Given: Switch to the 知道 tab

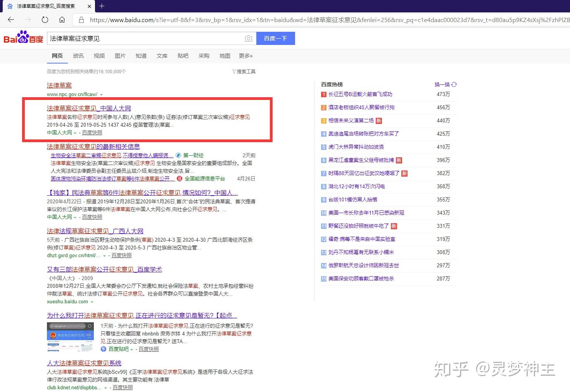Looking at the screenshot, I should point(141,56).
